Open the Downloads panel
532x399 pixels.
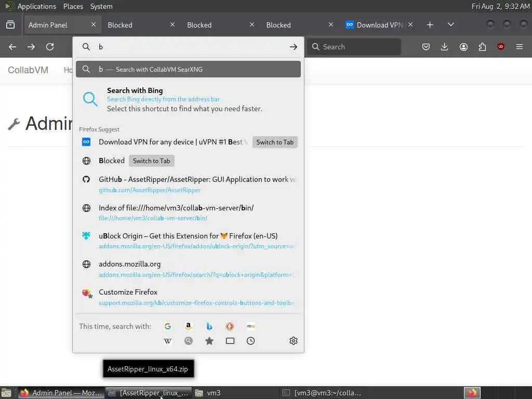pyautogui.click(x=445, y=47)
